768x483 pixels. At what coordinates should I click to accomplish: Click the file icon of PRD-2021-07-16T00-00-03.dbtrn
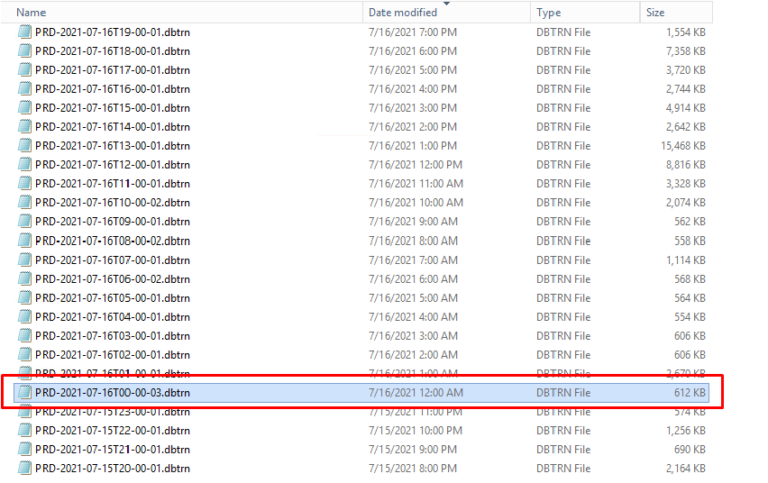25,393
